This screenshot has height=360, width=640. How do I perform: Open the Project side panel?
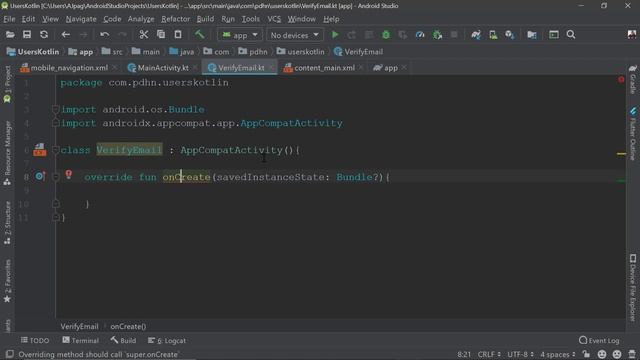(x=7, y=84)
